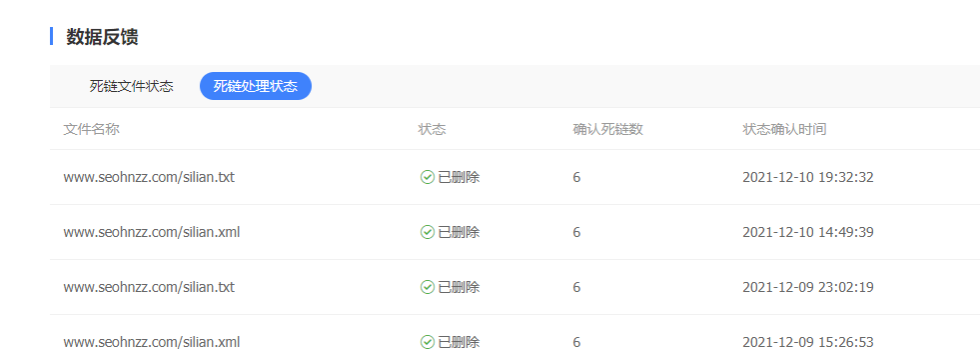Click green check icon for 23:02:19 row
This screenshot has height=363, width=980.
click(427, 287)
